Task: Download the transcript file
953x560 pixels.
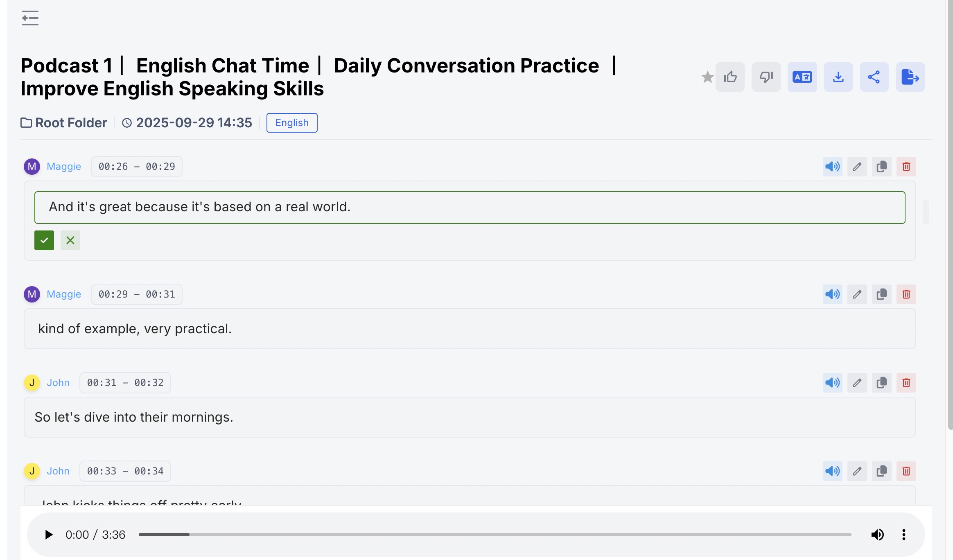Action: pos(838,77)
